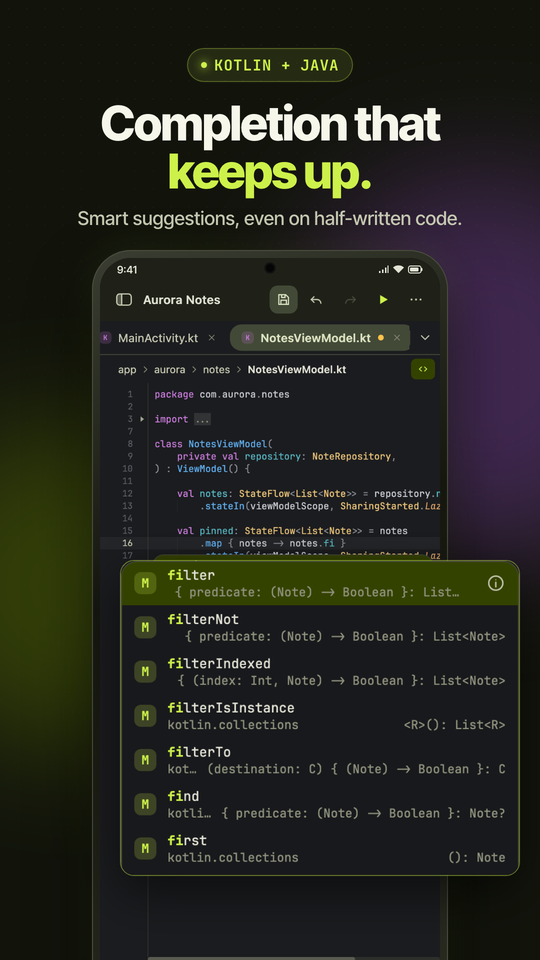The width and height of the screenshot is (540, 960).
Task: Open the three-dot overflow menu
Action: [x=416, y=299]
